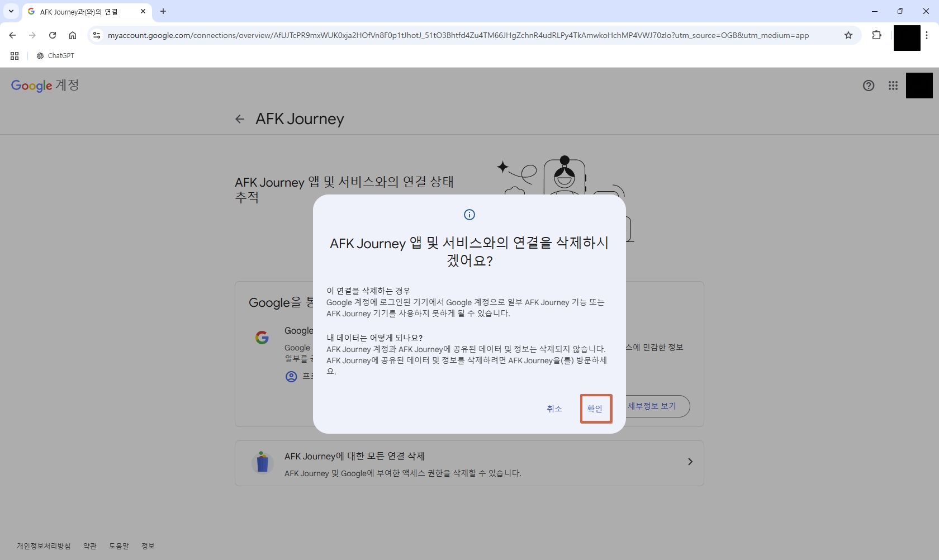Open the Chrome three-dot menu
Viewport: 939px width, 560px height.
(x=927, y=35)
